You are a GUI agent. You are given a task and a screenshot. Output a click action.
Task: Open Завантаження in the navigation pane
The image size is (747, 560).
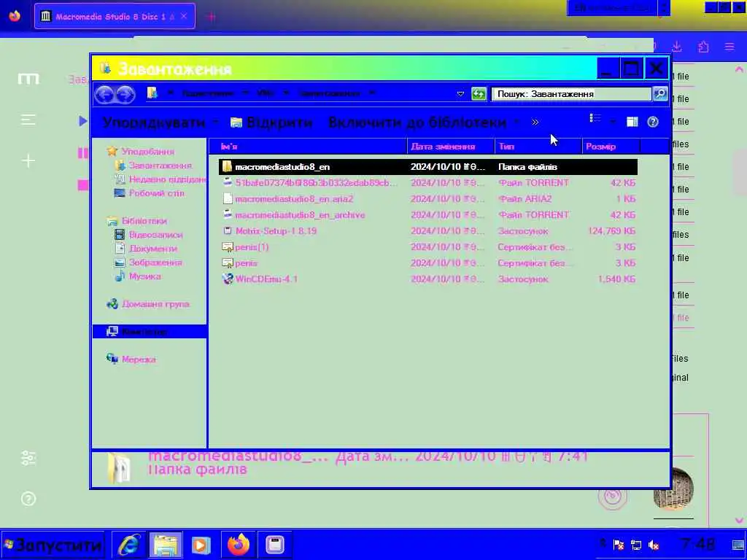coord(153,166)
